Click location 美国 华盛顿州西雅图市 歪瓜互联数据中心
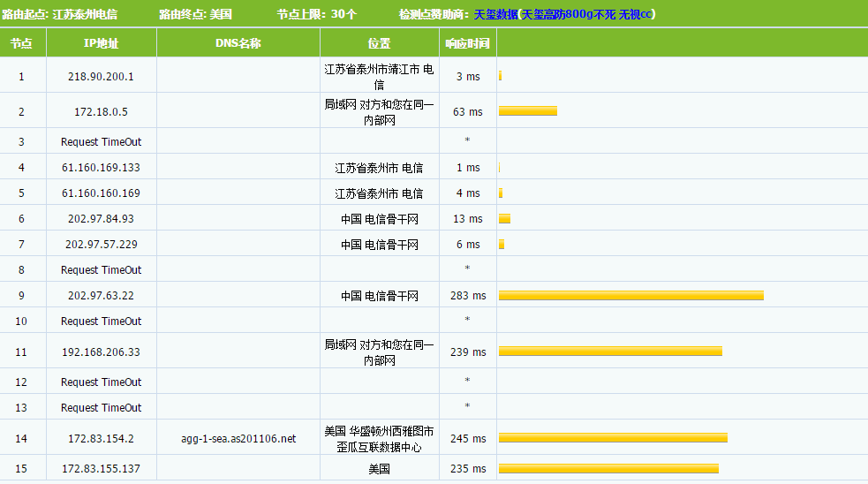This screenshot has width=868, height=484. [379, 439]
